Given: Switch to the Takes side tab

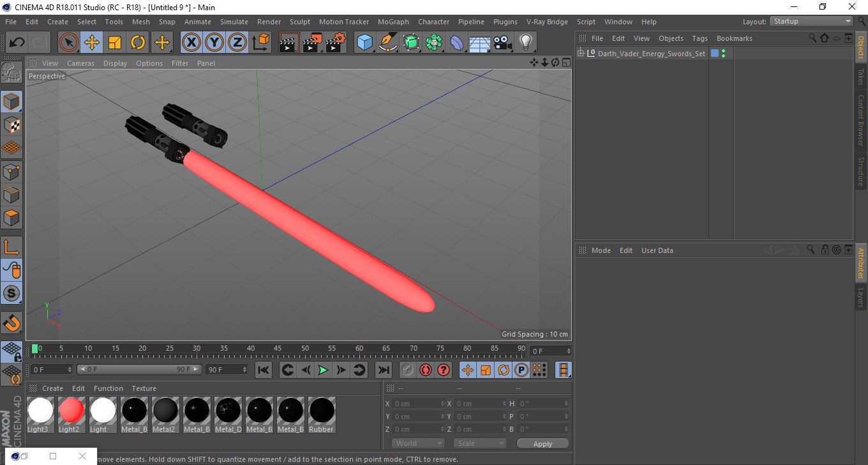Looking at the screenshot, I should (861, 77).
